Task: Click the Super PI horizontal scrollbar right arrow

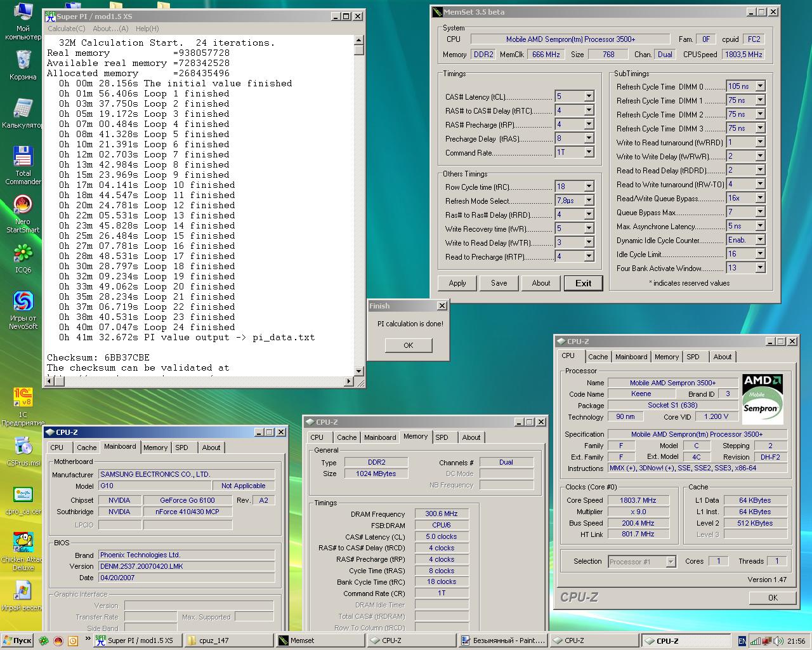Action: 348,381
